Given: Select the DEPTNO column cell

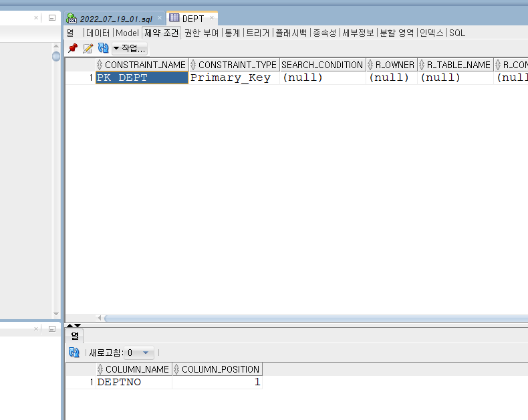Looking at the screenshot, I should (x=134, y=382).
